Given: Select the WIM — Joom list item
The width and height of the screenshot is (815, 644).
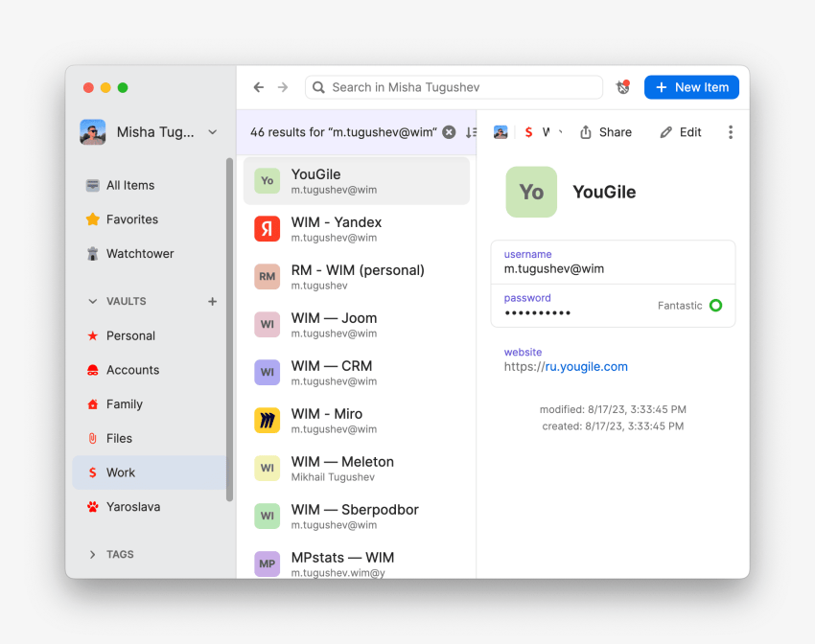Looking at the screenshot, I should click(357, 325).
